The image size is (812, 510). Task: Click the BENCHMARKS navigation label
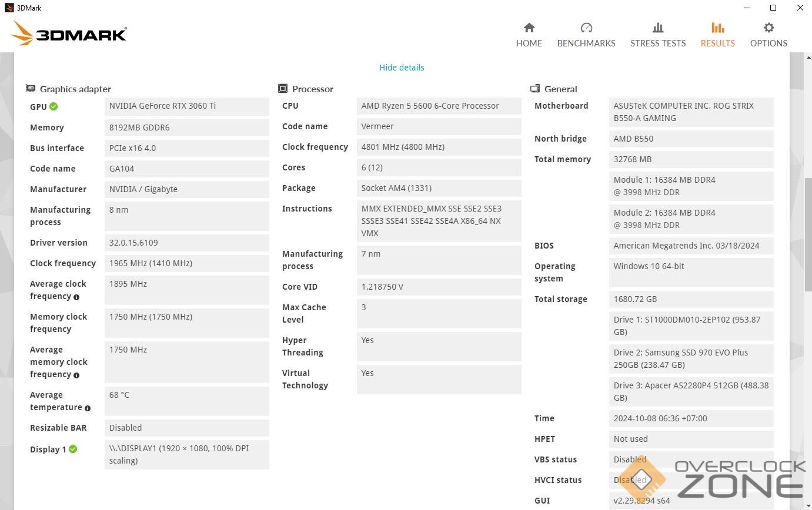[586, 43]
